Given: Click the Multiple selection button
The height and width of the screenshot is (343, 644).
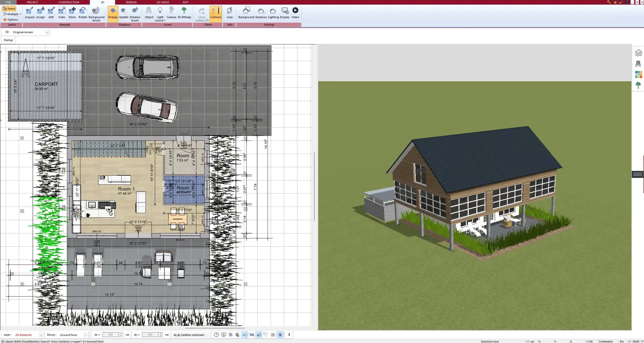Looking at the screenshot, I should click(x=12, y=14).
